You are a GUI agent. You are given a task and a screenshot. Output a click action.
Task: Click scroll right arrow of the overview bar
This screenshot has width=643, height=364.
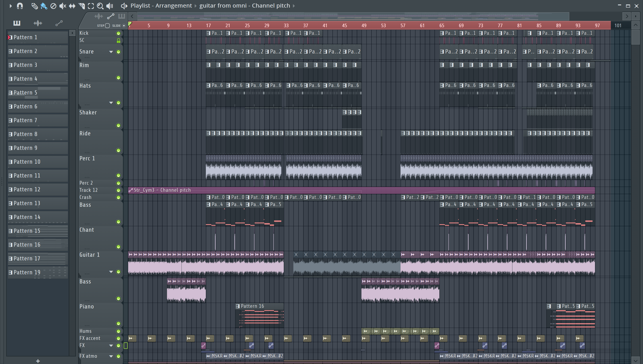coord(627,17)
